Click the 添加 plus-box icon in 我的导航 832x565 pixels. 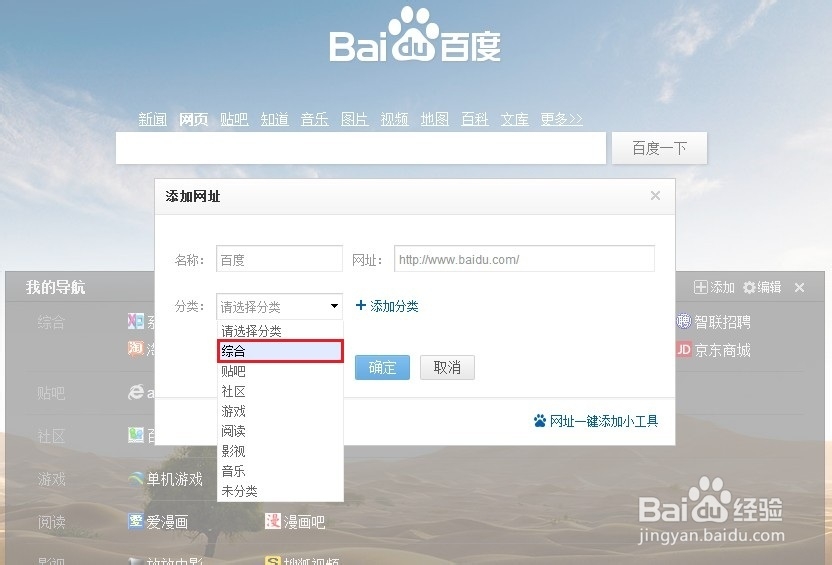(700, 287)
